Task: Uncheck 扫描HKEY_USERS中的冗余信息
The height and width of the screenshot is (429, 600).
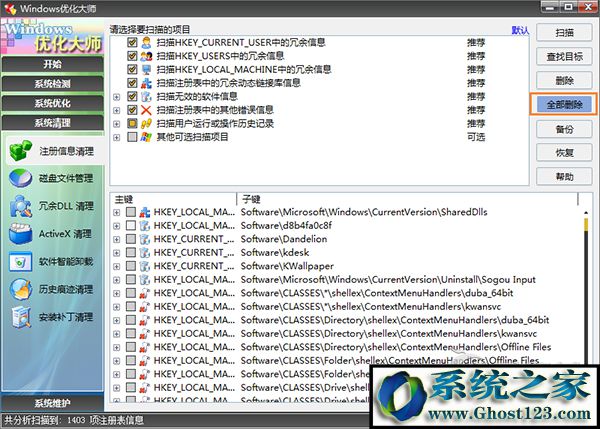Action: coord(132,56)
